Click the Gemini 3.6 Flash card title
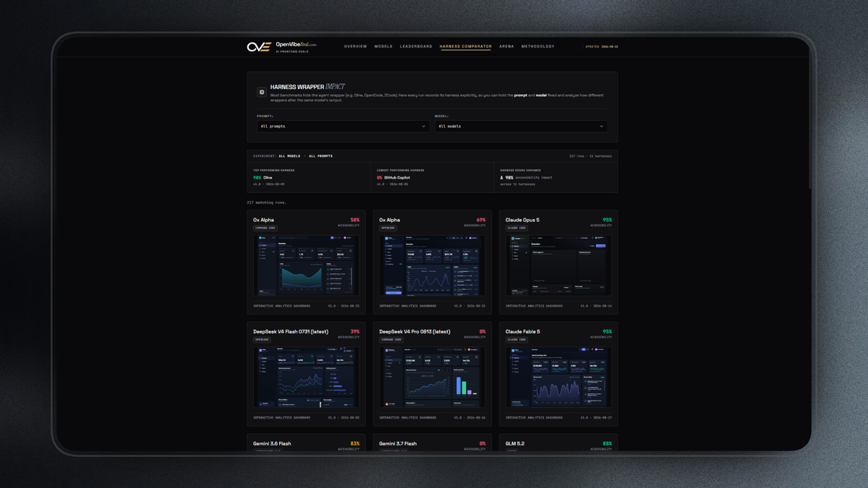This screenshot has width=868, height=488. click(272, 443)
